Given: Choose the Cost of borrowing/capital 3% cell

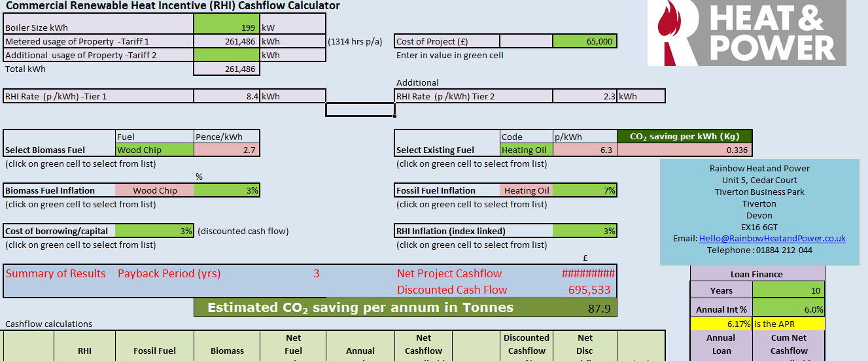Looking at the screenshot, I should [x=154, y=231].
